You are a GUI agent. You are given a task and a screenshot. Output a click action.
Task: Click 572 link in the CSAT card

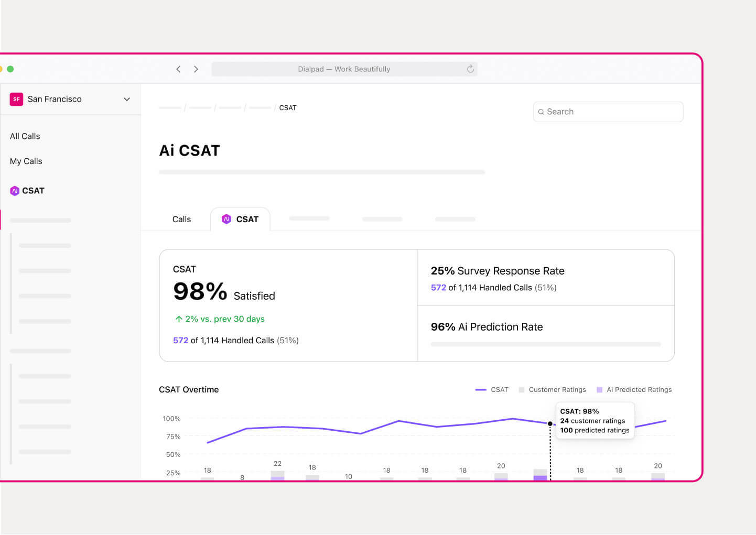pyautogui.click(x=180, y=341)
